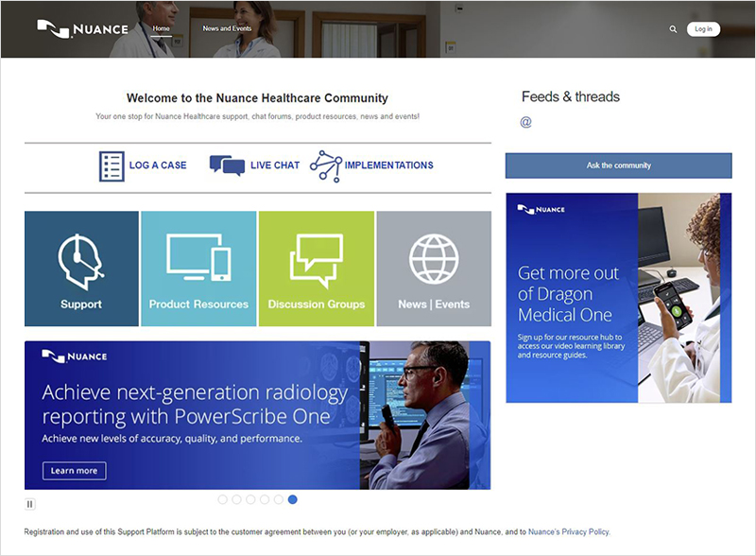Screen dimensions: 756x556
Task: Click the Support headset icon
Action: [x=80, y=262]
